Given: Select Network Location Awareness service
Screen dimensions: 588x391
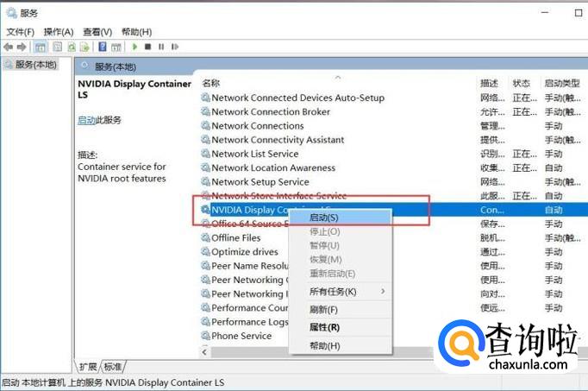Looking at the screenshot, I should point(273,167).
